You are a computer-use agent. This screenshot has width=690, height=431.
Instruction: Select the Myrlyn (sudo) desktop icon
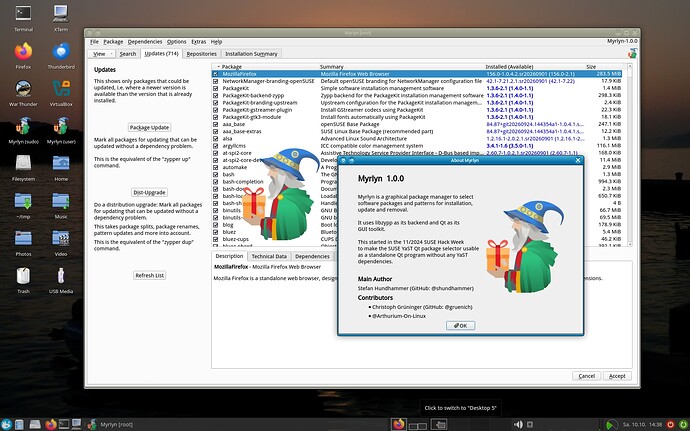(23, 126)
